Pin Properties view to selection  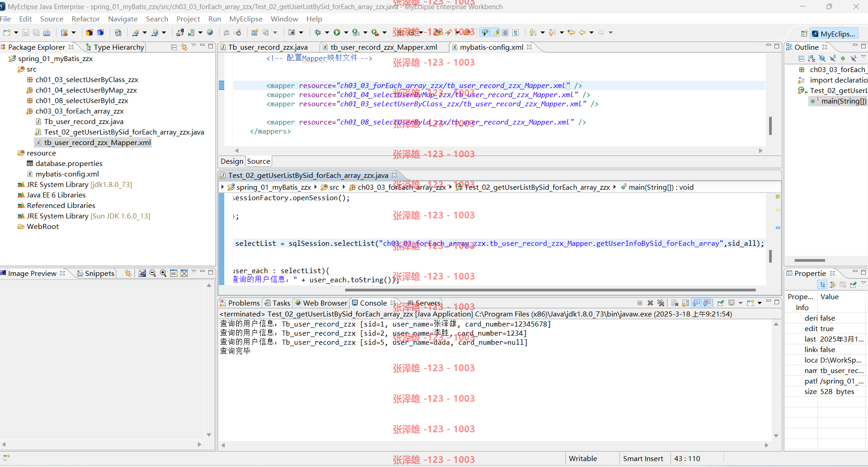click(853, 285)
